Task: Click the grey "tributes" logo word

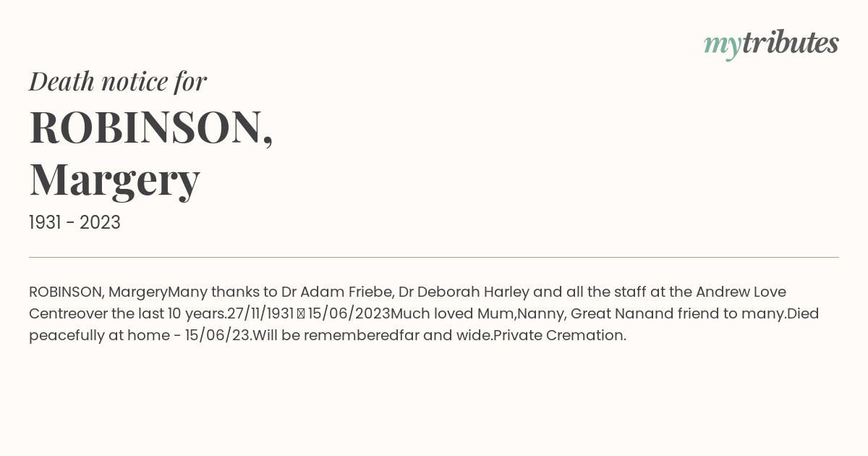Action: [x=791, y=43]
